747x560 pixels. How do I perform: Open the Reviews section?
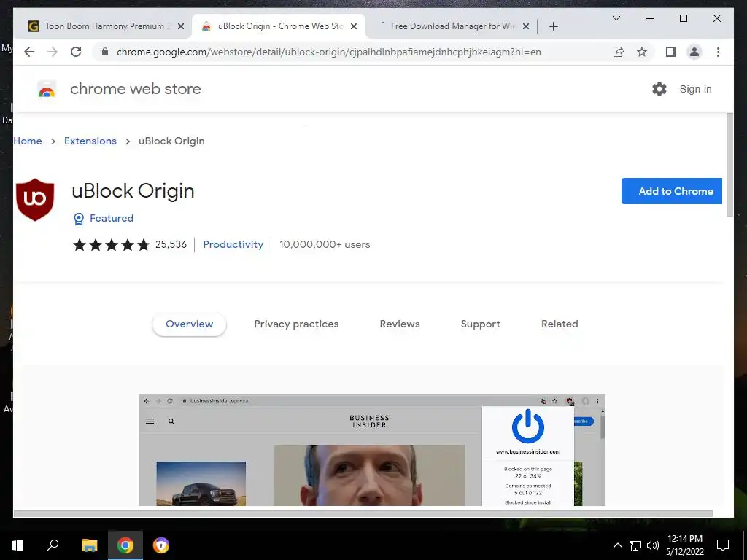click(400, 324)
